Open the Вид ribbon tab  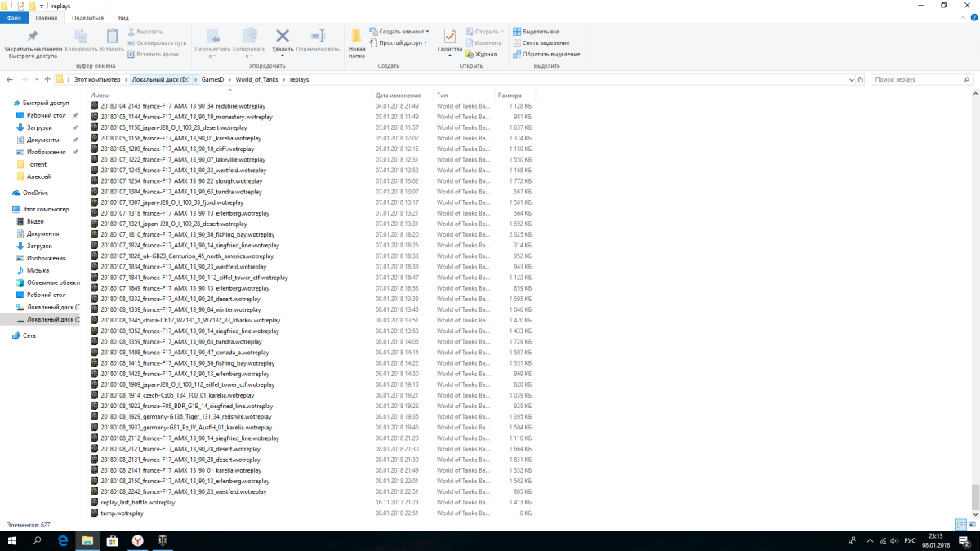tap(123, 17)
